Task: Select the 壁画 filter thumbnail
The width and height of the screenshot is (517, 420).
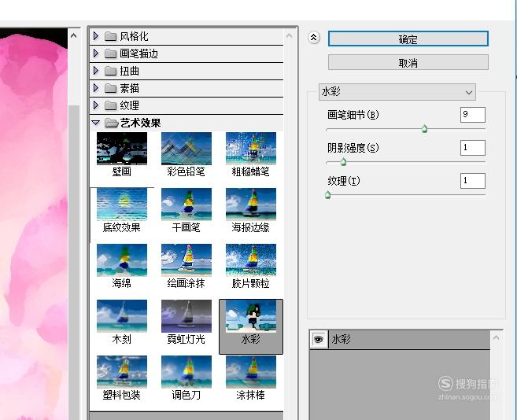Action: point(122,149)
